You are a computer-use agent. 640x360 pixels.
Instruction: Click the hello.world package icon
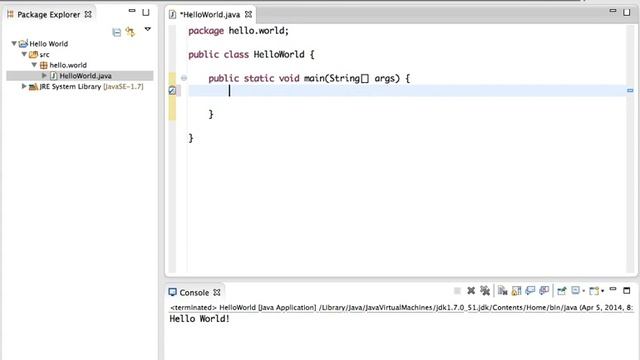pos(44,65)
